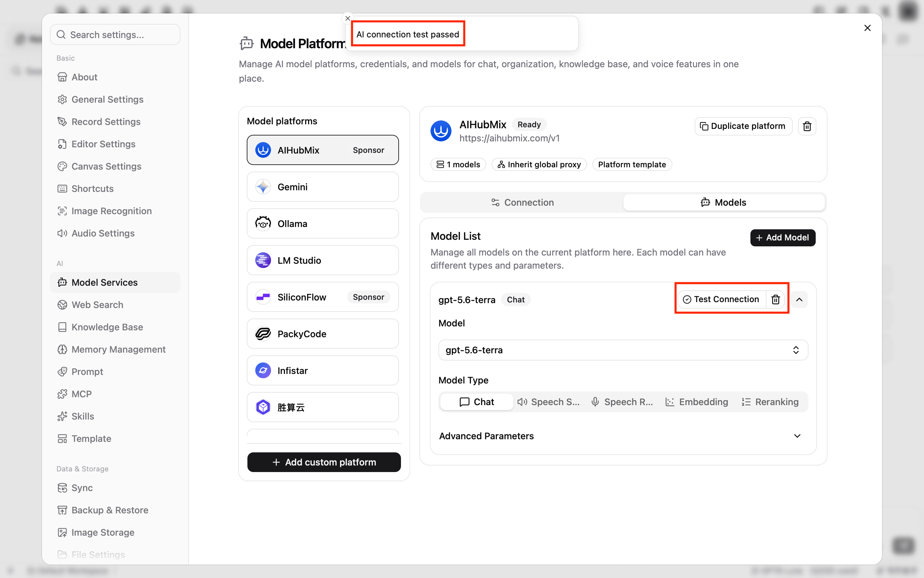Switch to the Connection tab
Image resolution: width=924 pixels, height=578 pixels.
[522, 202]
